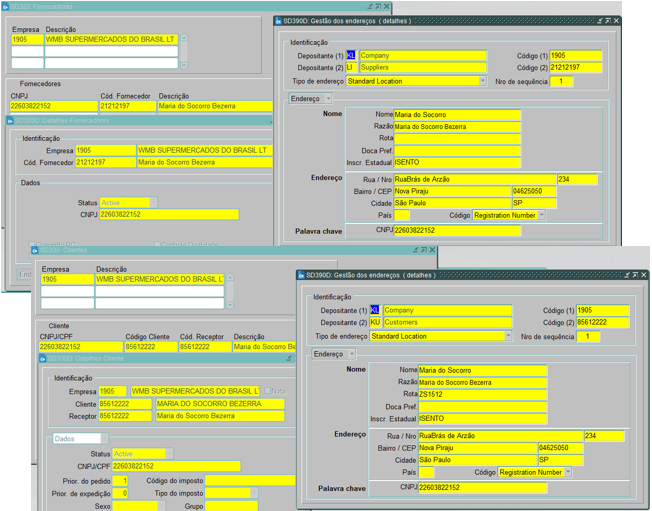Image resolution: width=652 pixels, height=511 pixels.
Task: Open the Dados dropdown in Detalhes Cliente
Action: (x=104, y=439)
